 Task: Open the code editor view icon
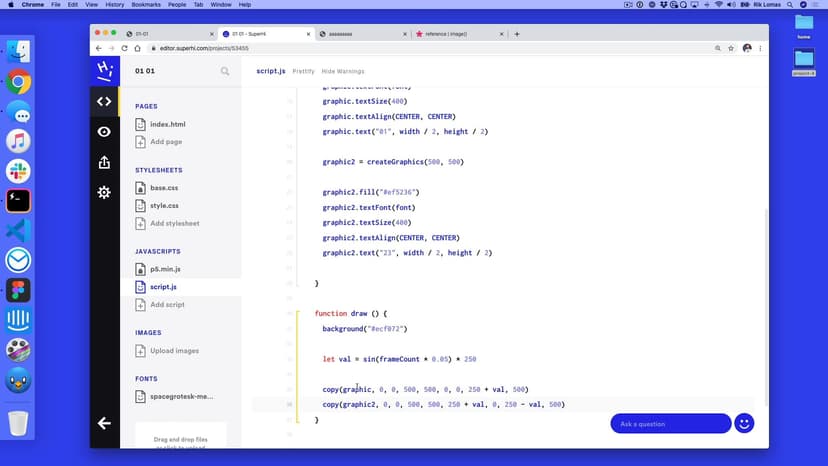point(104,101)
